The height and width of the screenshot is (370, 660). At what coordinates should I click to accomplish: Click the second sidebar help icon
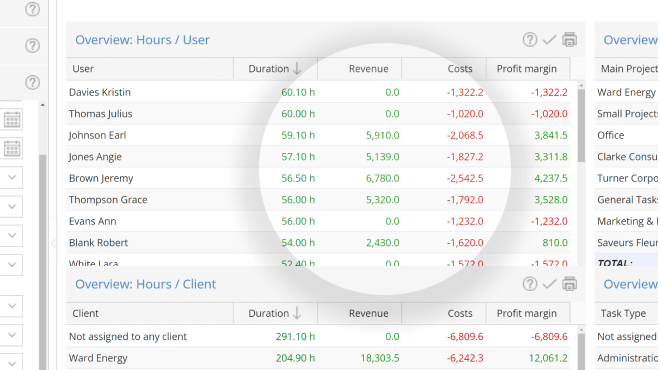pos(32,45)
